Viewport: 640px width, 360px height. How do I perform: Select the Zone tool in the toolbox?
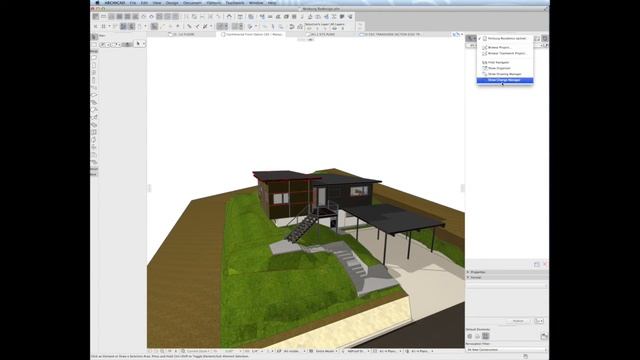click(93, 155)
